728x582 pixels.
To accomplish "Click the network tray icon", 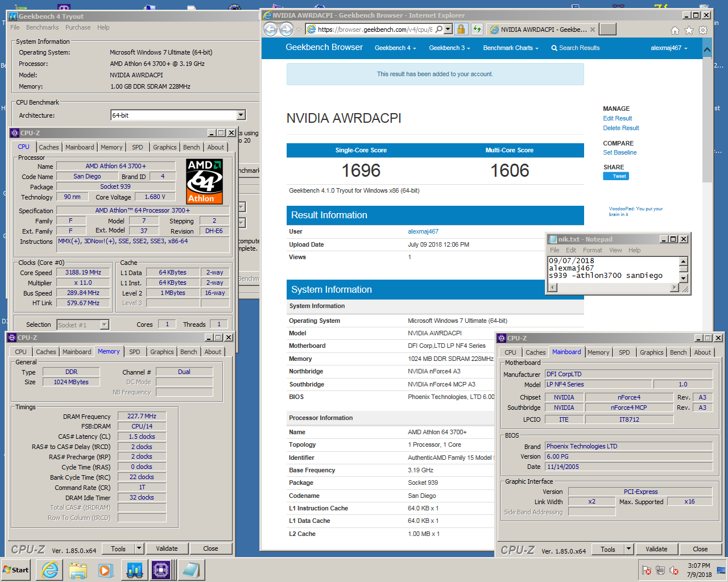I will pyautogui.click(x=660, y=570).
